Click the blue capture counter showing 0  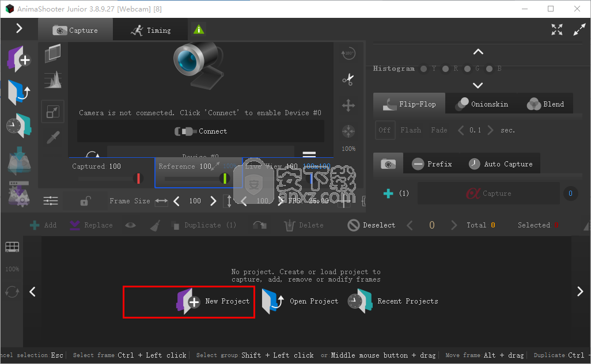click(570, 194)
